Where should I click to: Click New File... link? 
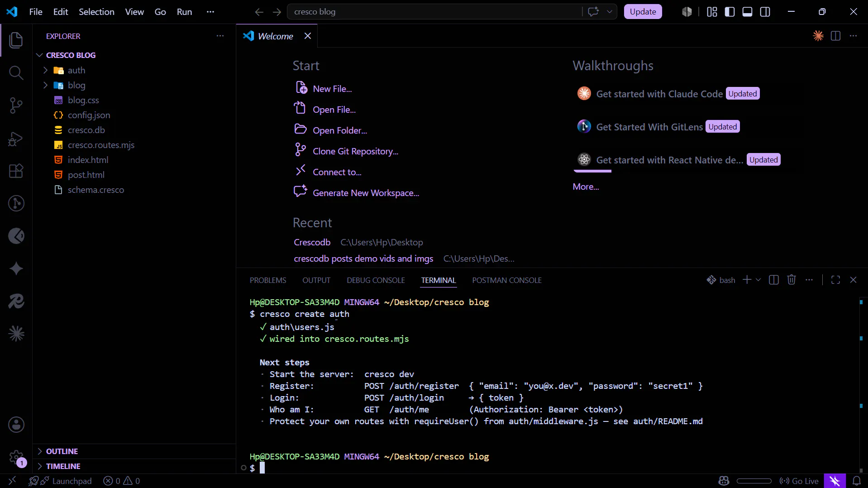332,89
